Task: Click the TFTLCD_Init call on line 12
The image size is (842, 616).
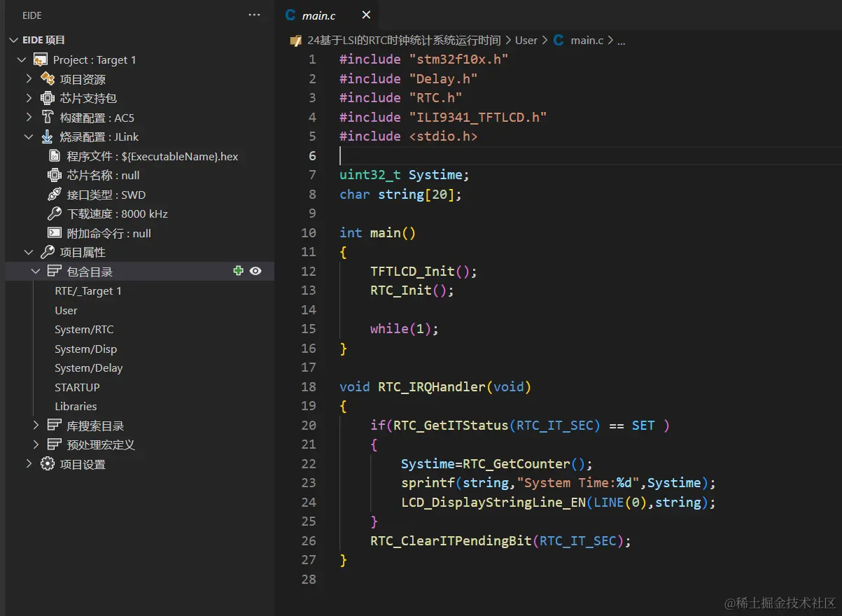Action: click(413, 272)
